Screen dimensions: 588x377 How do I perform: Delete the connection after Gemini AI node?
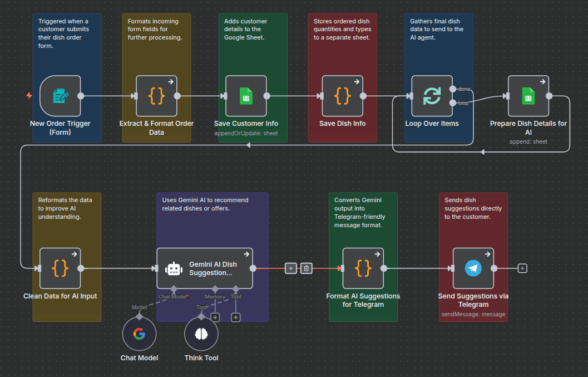(306, 268)
